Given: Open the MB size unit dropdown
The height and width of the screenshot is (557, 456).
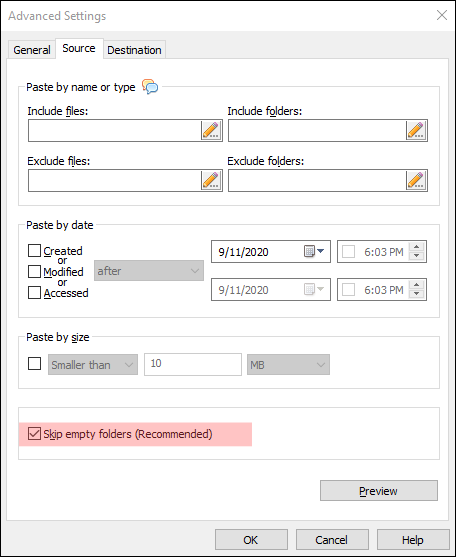Looking at the screenshot, I should tap(288, 364).
